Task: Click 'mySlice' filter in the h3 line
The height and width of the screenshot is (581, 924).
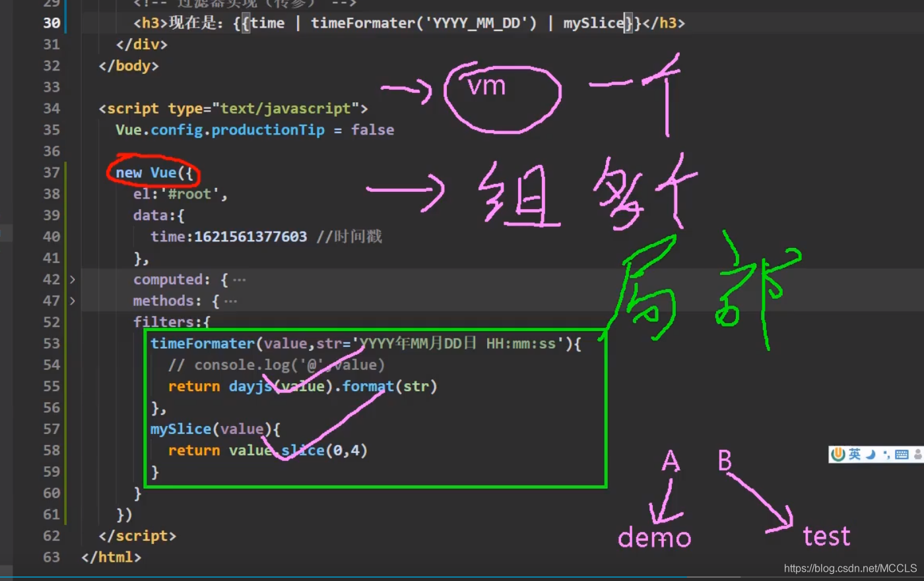Action: [x=593, y=23]
